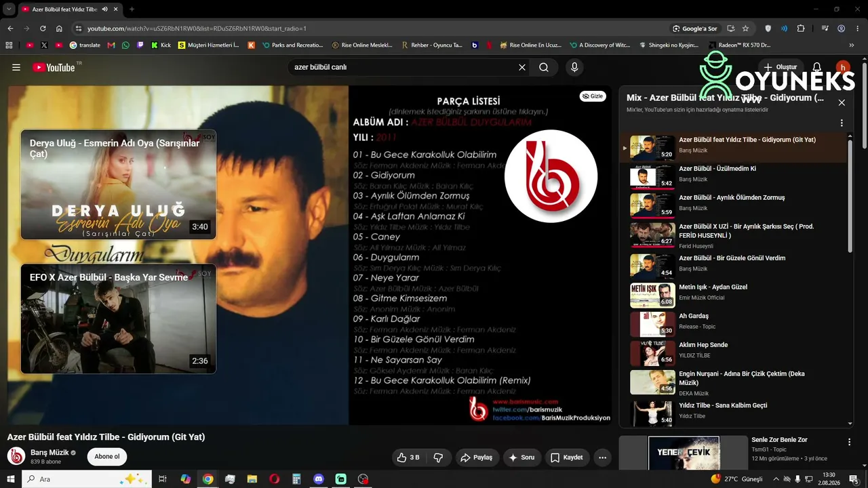This screenshot has width=868, height=488.
Task: Open the Extensions puzzle menu
Action: [x=801, y=28]
